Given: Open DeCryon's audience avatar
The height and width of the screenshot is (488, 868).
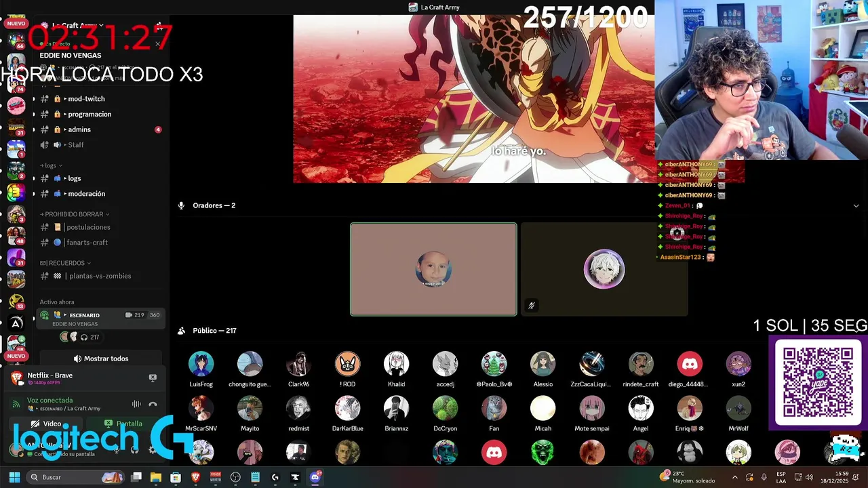Looking at the screenshot, I should pos(445,409).
